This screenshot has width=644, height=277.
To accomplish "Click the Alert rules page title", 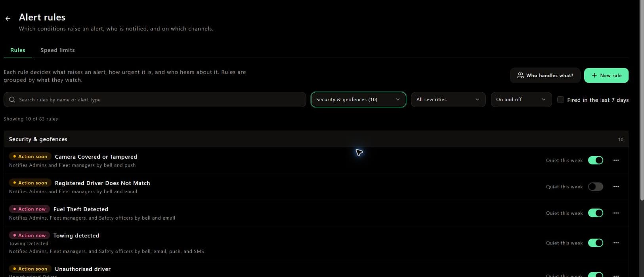I will (x=42, y=17).
